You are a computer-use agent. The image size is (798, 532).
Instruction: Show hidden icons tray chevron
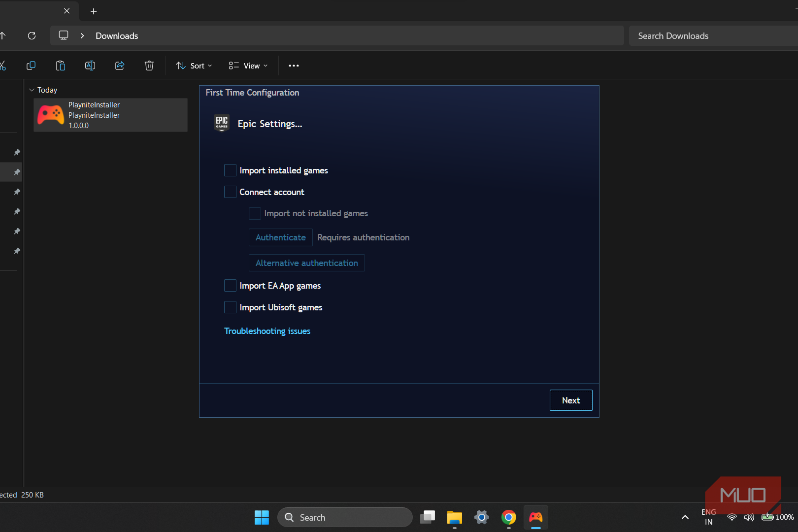(x=685, y=517)
